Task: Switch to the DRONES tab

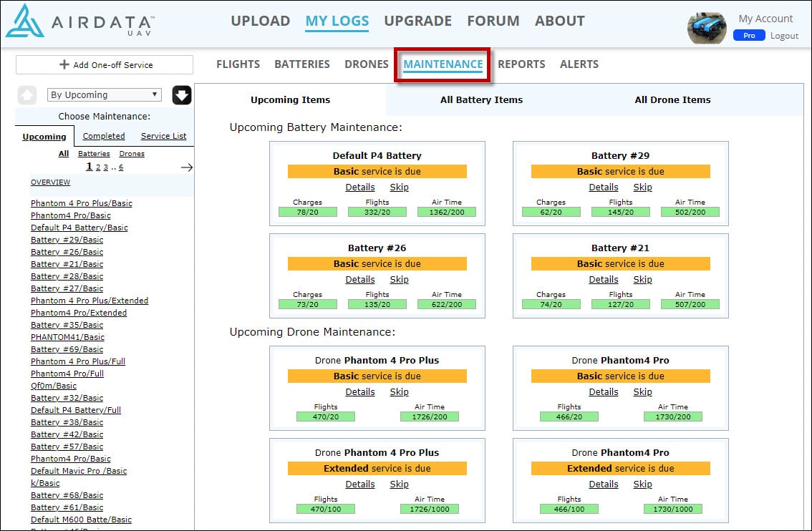Action: (367, 64)
